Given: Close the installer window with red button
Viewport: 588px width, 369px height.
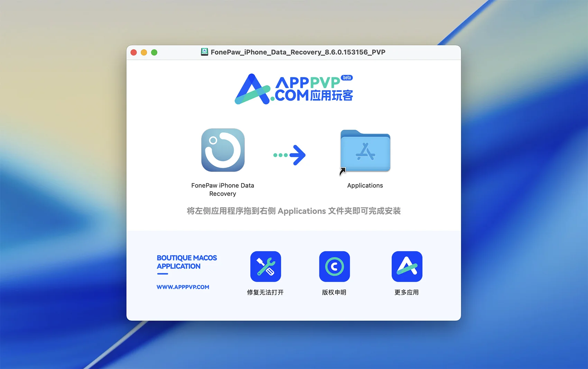Looking at the screenshot, I should 134,52.
